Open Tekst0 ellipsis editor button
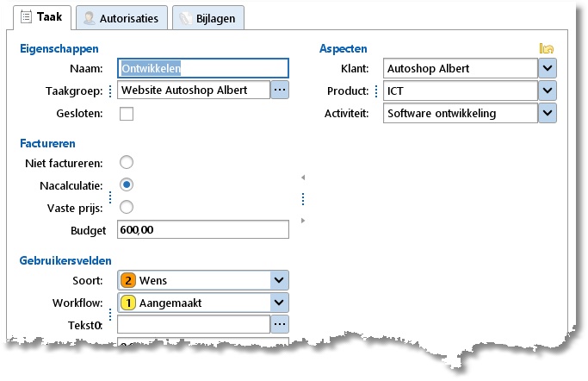This screenshot has height=381, width=588. point(280,325)
